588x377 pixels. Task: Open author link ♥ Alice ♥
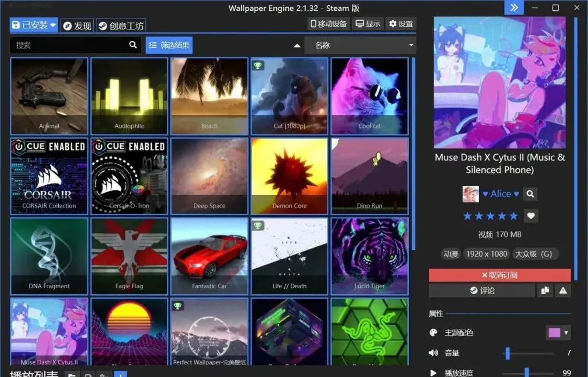(x=501, y=194)
